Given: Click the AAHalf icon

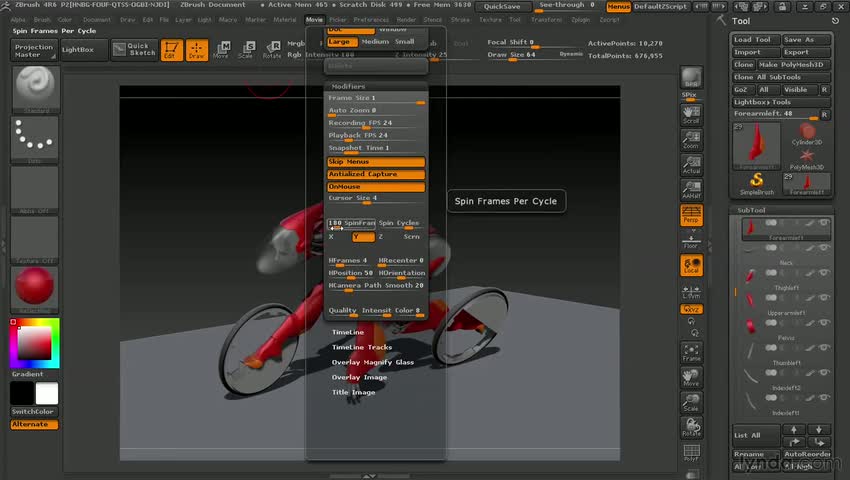Looking at the screenshot, I should (691, 190).
